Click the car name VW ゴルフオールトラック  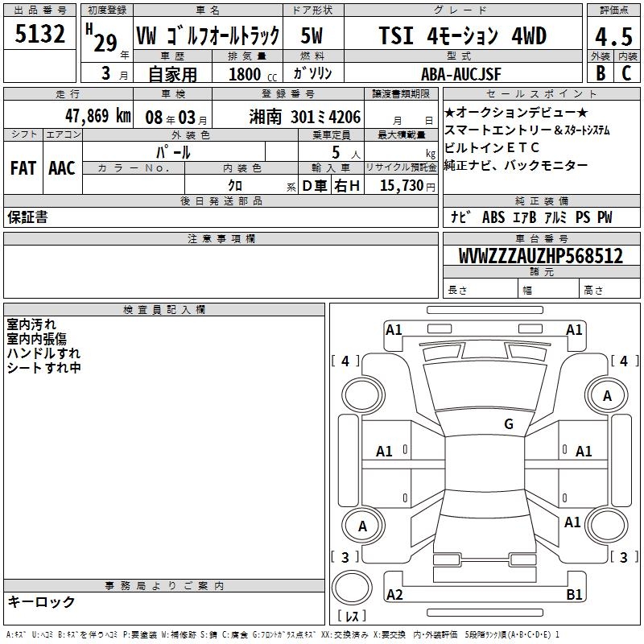click(208, 35)
